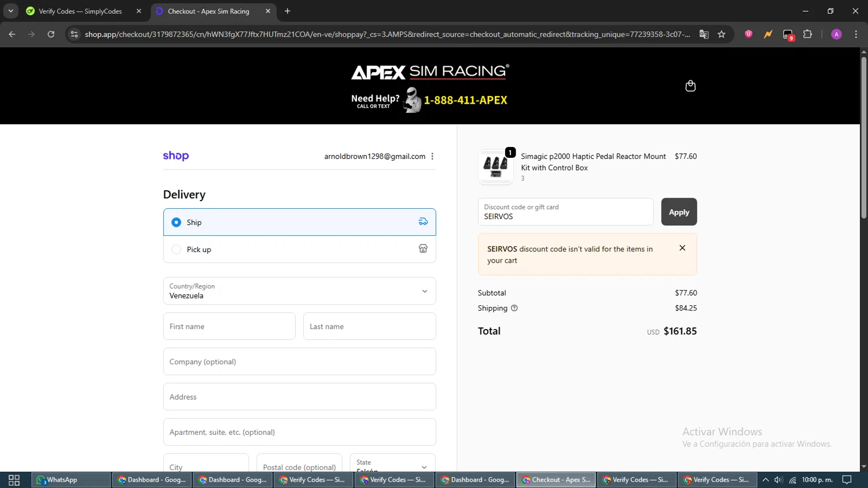Reload the checkout page
Viewport: 868px width, 488px height.
point(51,34)
